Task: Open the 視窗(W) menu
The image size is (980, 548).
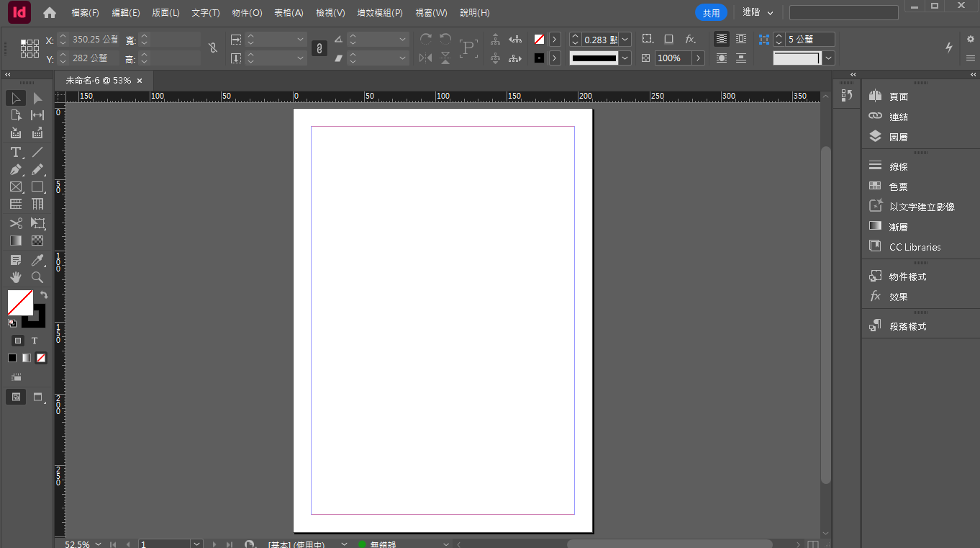Action: click(431, 13)
